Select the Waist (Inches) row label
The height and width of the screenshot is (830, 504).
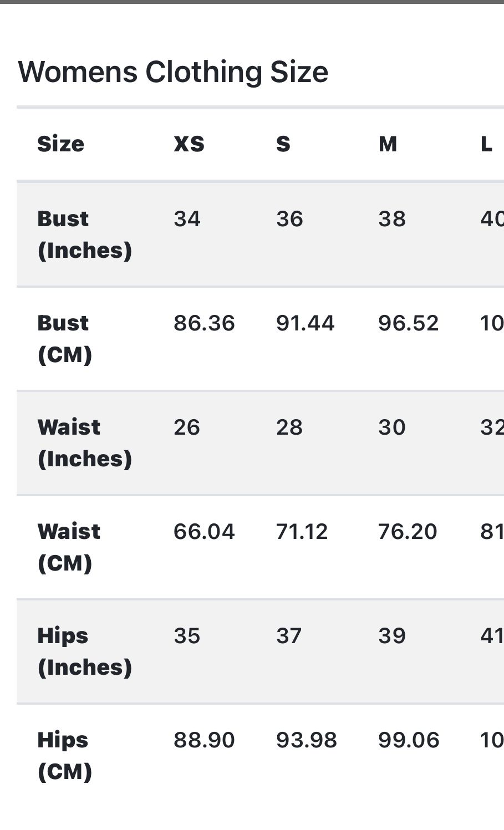pos(85,443)
